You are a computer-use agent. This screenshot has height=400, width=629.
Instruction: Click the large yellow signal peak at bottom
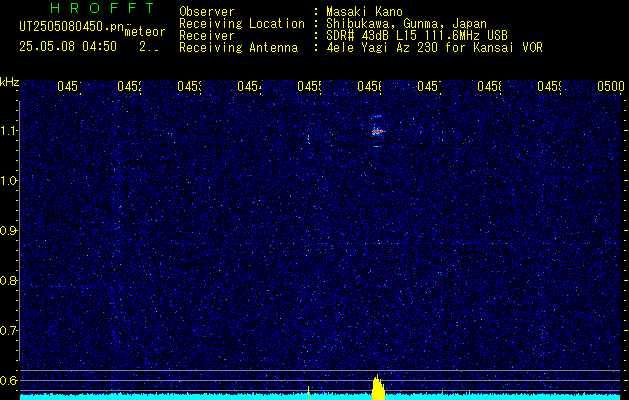(x=378, y=388)
